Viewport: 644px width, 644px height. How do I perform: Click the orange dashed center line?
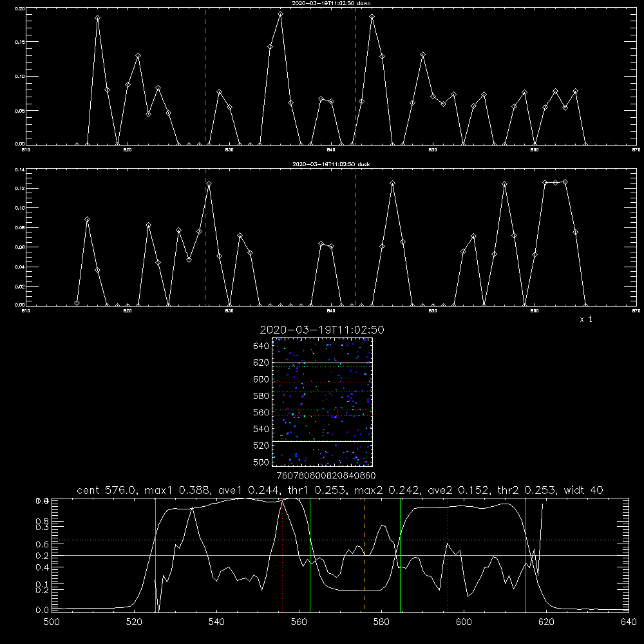(x=365, y=555)
